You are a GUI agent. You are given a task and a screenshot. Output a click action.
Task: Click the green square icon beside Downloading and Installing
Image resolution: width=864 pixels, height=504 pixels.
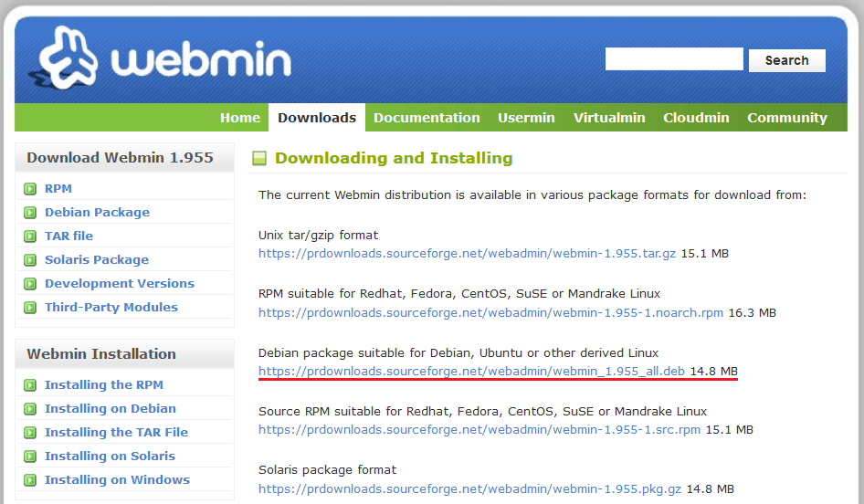[259, 159]
